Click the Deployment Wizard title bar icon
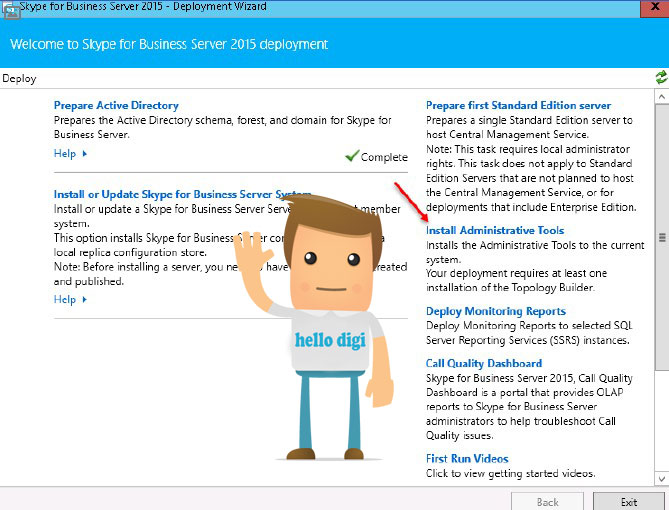Viewport: 669px width, 510px height. click(10, 11)
